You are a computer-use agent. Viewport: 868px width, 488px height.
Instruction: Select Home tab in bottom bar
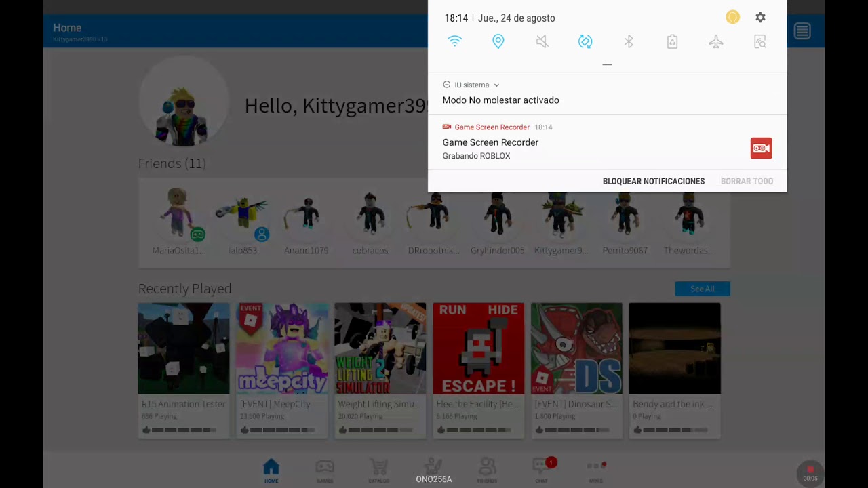coord(271,470)
